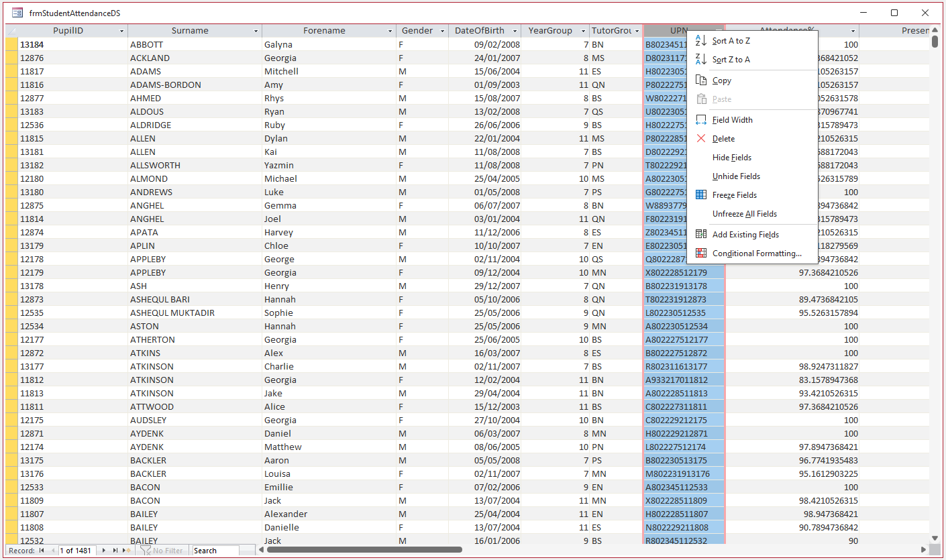Screen dimensions: 946x560
Task: Click surname cell ASHEQUL MUKTADIR
Action: coord(195,313)
